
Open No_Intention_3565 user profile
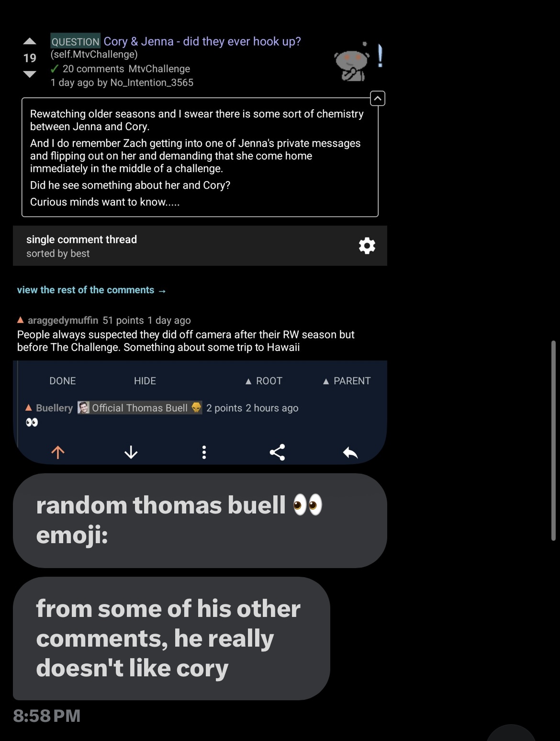pos(152,82)
